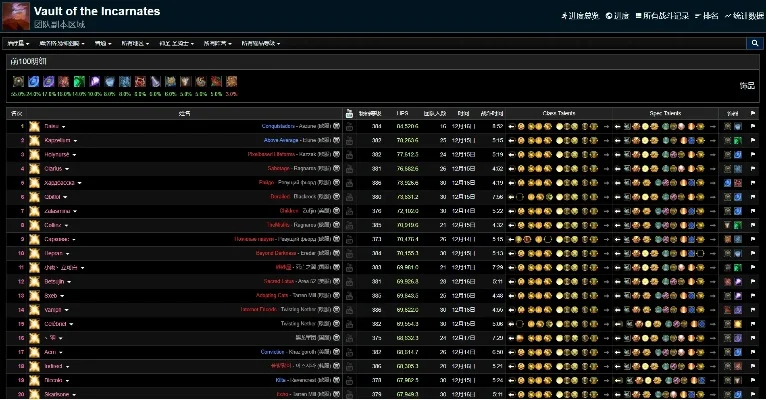This screenshot has height=400, width=766.
Task: Click the Spec Talents column header
Action: [x=665, y=113]
